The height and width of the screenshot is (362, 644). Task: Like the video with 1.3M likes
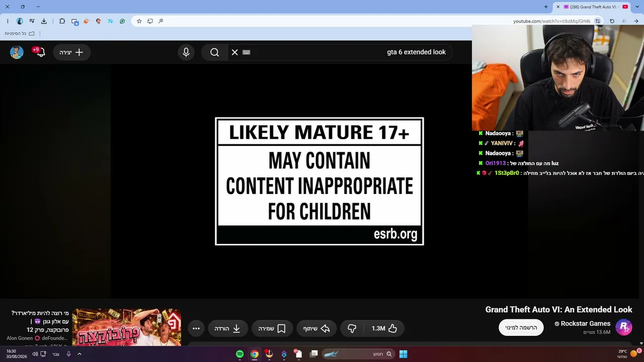coord(384,329)
